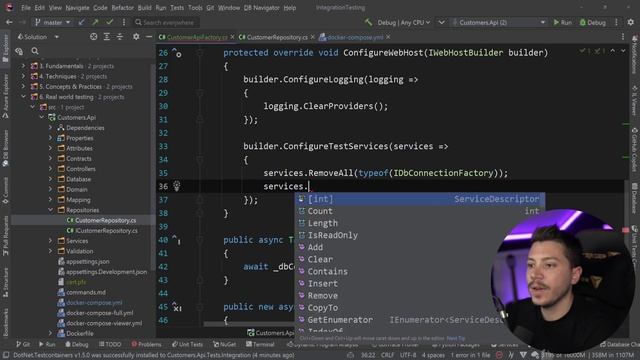Screen dimensions: 640x360
Task: Click the Customers.Api breadcrumb below editor
Action: 270,333
